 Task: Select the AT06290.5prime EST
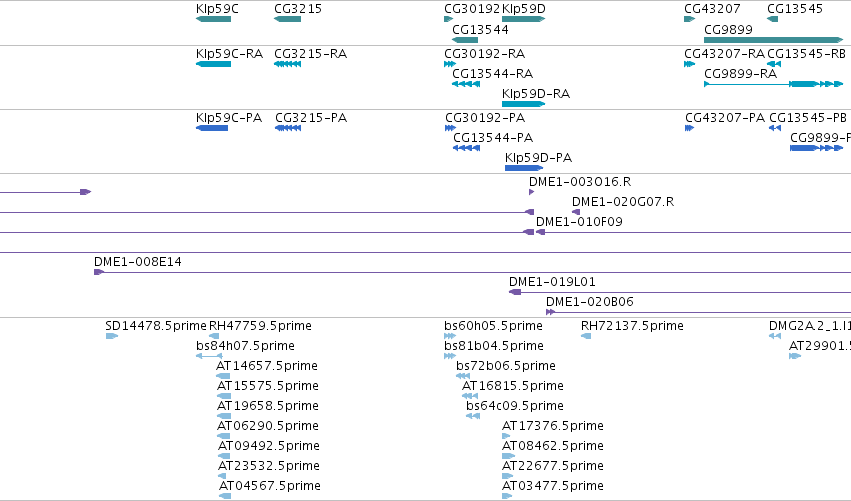click(x=224, y=436)
